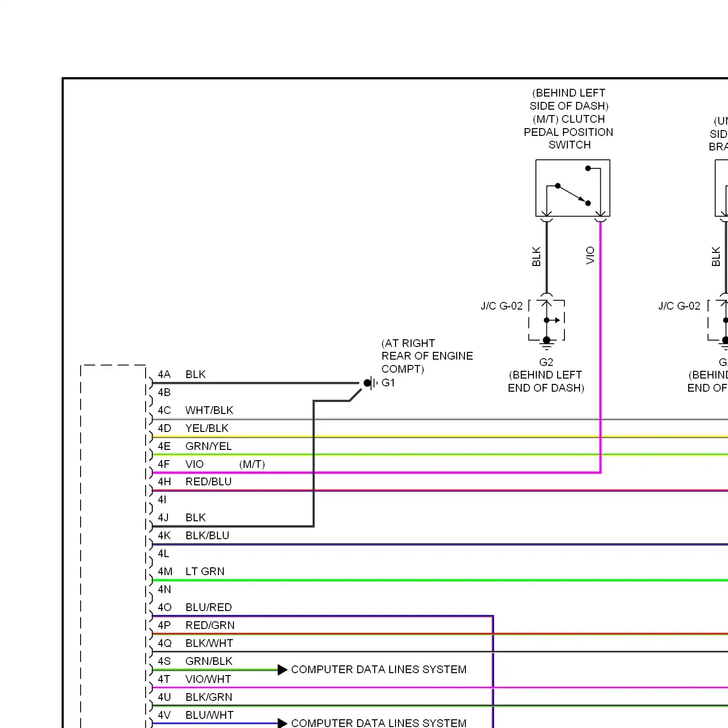Viewport: 728px width, 728px height.
Task: Select the 4L pin label
Action: (x=164, y=553)
